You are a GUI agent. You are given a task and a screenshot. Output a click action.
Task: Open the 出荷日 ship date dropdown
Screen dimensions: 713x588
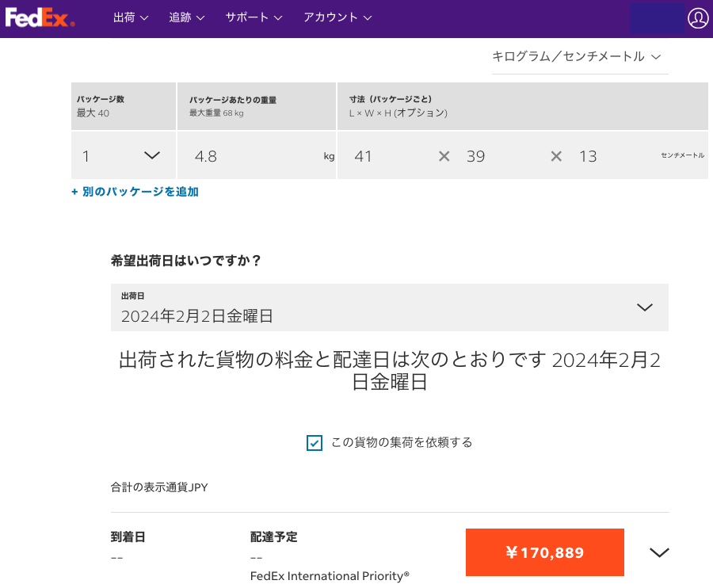(x=389, y=307)
